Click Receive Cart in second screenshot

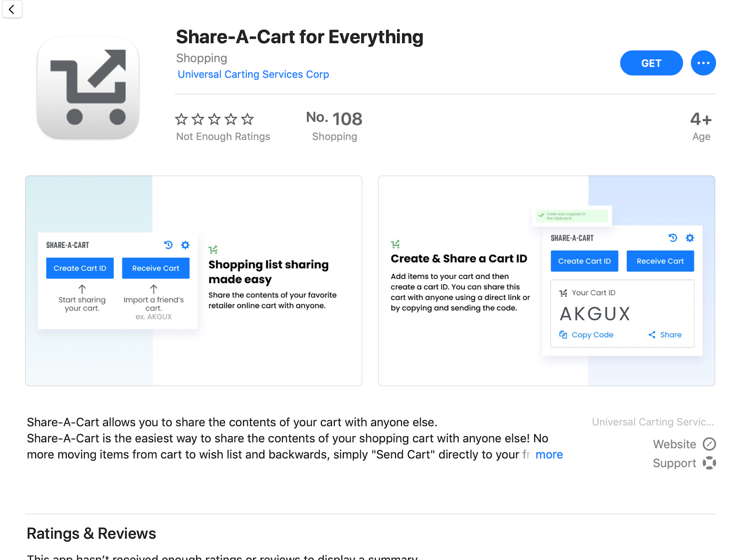tap(660, 261)
